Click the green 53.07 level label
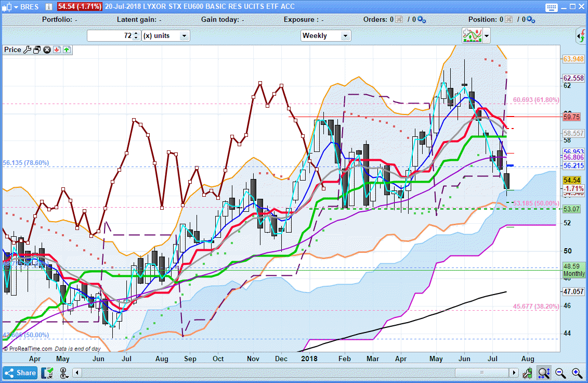Screen dimensions: 588x383 (571, 209)
